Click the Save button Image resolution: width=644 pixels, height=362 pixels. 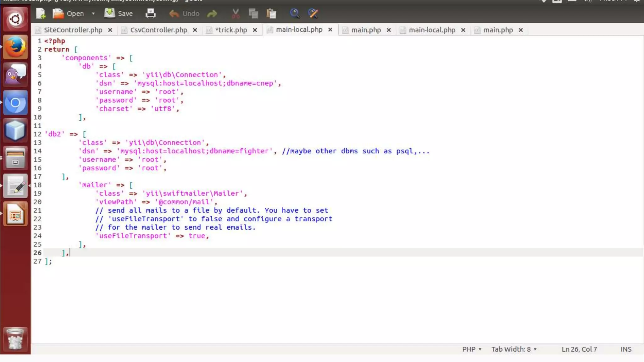(119, 14)
